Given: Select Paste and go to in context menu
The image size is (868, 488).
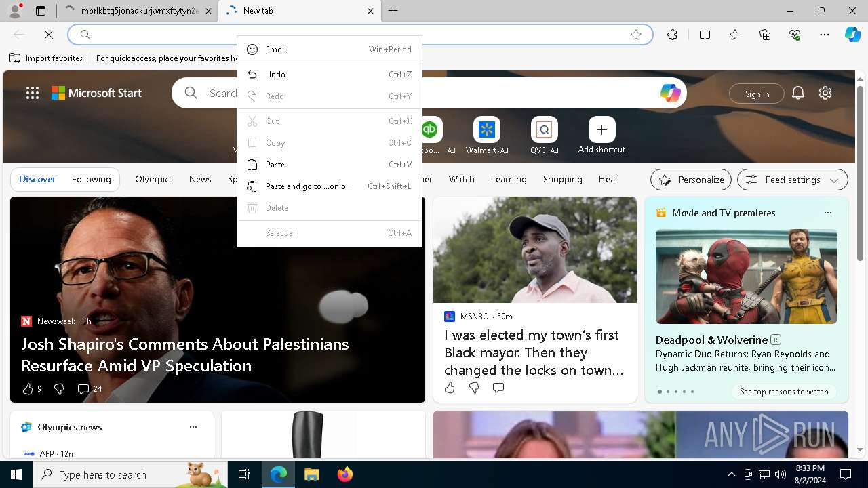Looking at the screenshot, I should coord(330,186).
